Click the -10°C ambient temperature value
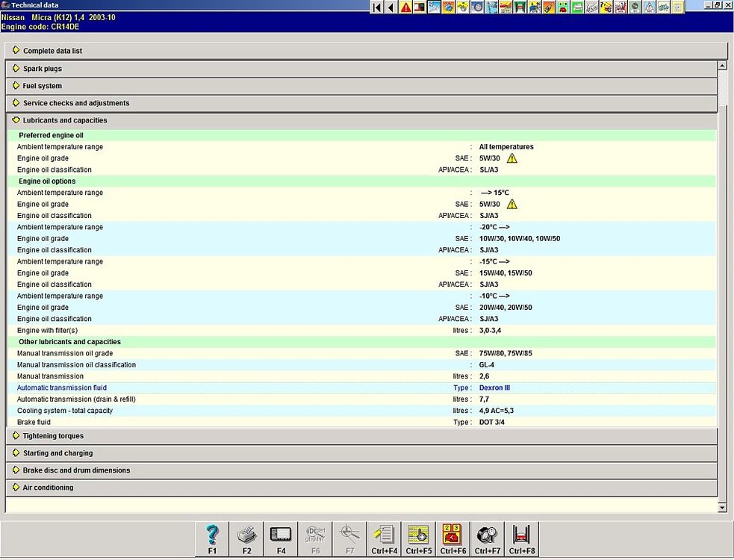 494,296
